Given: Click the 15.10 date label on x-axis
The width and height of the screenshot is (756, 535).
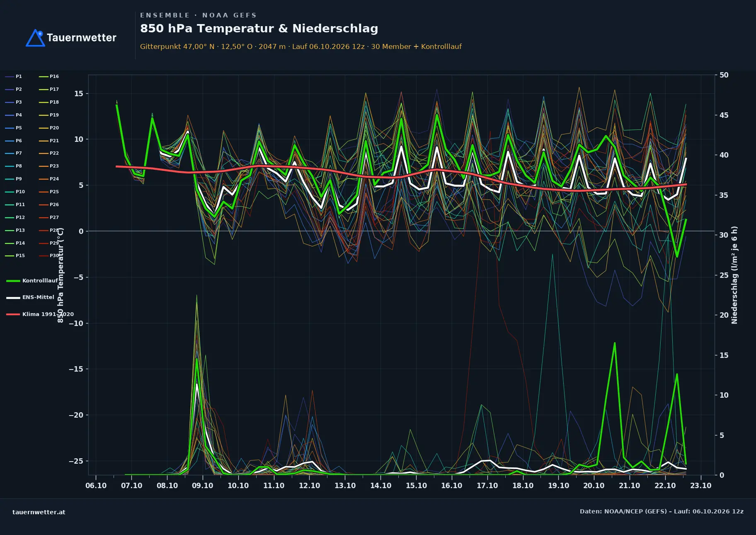Looking at the screenshot, I should 417,486.
